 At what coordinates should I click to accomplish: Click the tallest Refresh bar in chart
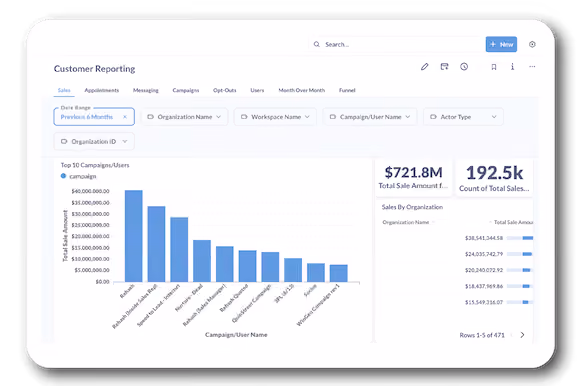(134, 236)
